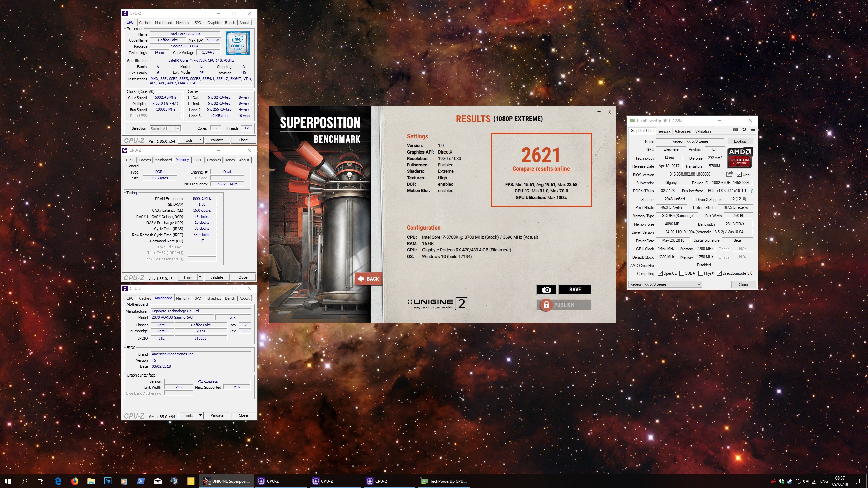Open Task View
Screen dimensions: 868x488
tap(41, 481)
